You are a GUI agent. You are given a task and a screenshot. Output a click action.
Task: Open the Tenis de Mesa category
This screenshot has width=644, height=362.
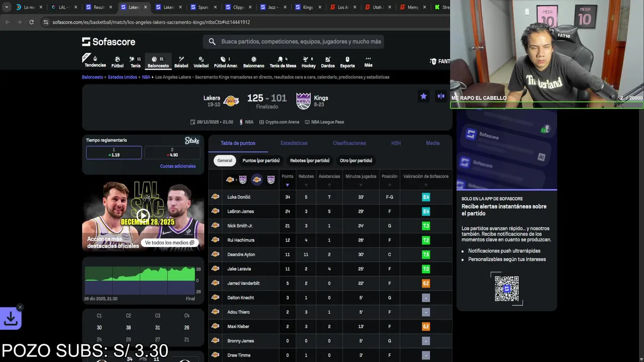tap(283, 62)
